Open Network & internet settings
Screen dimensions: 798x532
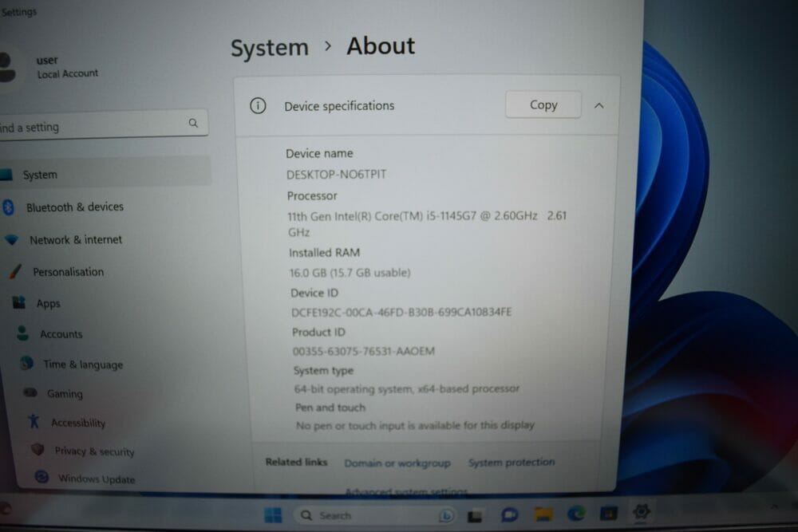click(76, 239)
